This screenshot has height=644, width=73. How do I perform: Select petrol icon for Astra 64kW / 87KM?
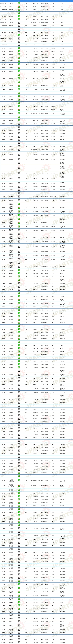[x=19, y=54]
